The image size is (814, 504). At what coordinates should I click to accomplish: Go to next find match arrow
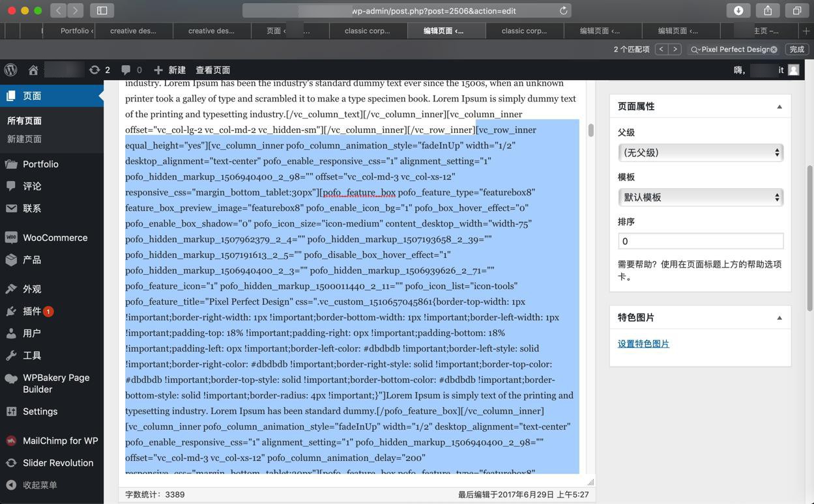point(675,49)
